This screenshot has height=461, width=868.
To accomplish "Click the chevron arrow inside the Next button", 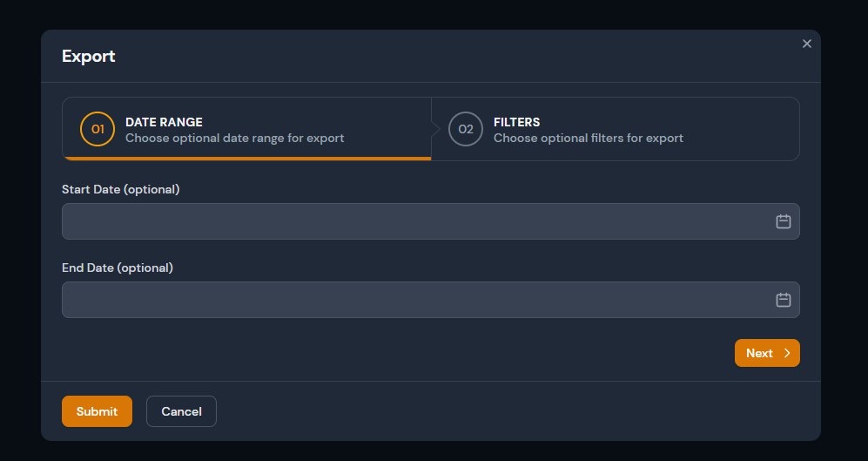I will 787,353.
